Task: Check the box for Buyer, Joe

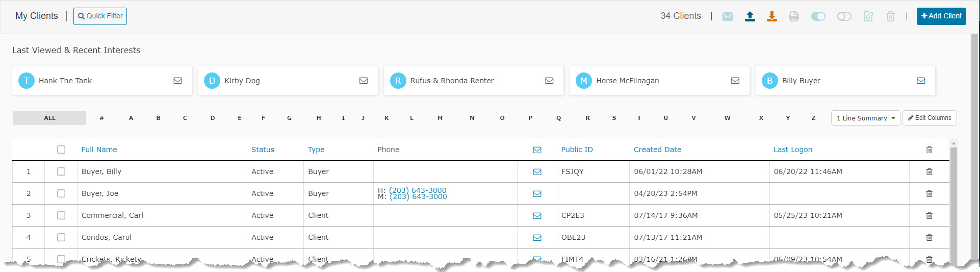Action: click(x=61, y=193)
